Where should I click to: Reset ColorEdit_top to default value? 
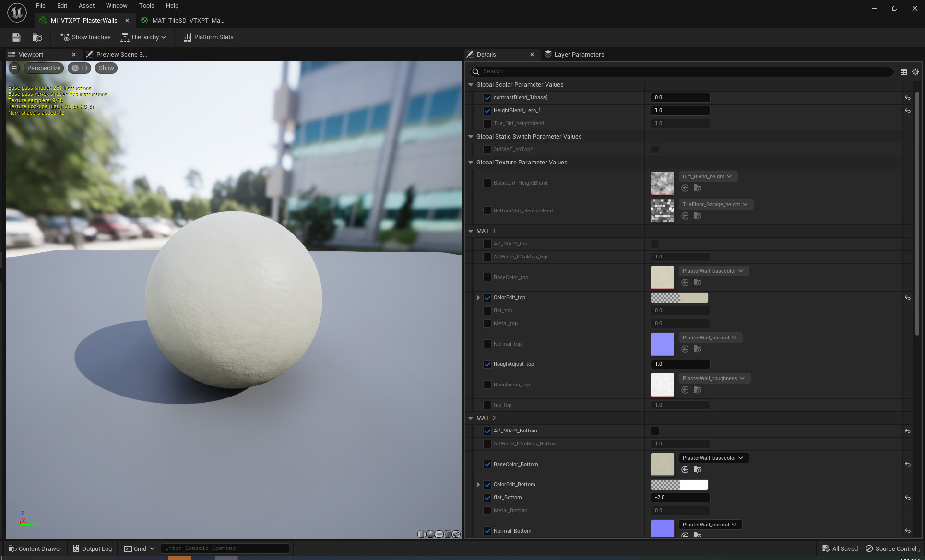pos(908,298)
